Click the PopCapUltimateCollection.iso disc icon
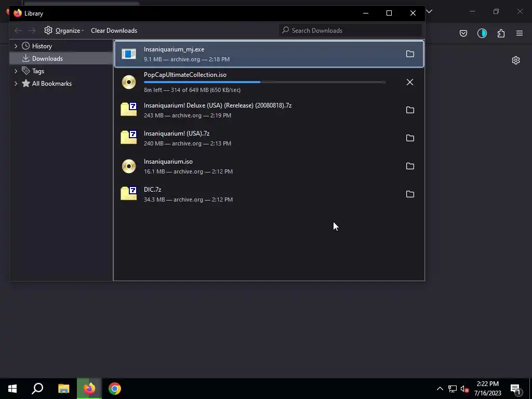 tap(129, 82)
